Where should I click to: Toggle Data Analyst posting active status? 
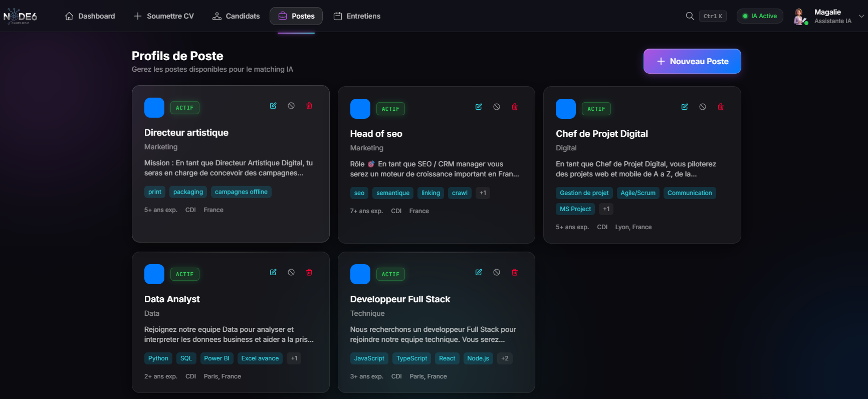(291, 272)
